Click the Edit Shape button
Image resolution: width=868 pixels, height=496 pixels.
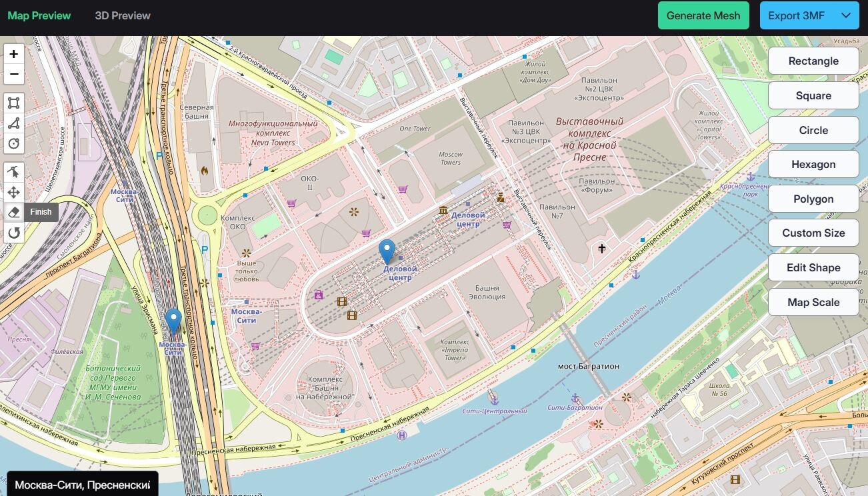pos(813,267)
